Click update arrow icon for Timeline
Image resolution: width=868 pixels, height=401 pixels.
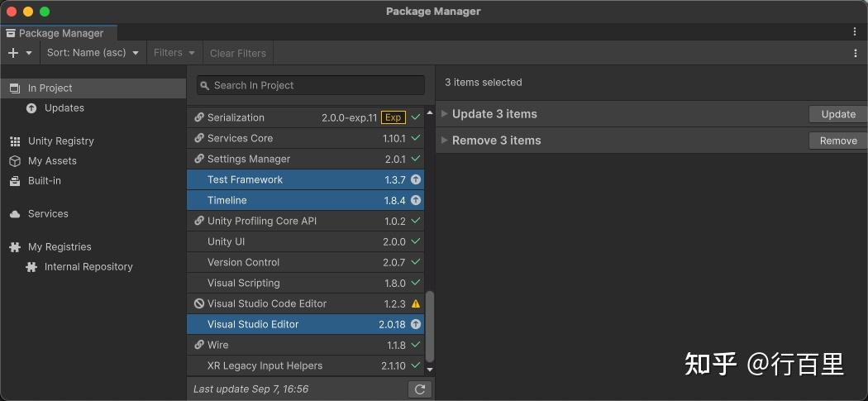[416, 200]
